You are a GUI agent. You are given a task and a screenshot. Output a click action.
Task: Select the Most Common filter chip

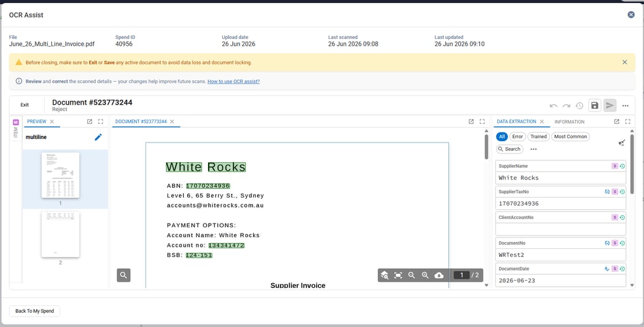click(x=570, y=136)
